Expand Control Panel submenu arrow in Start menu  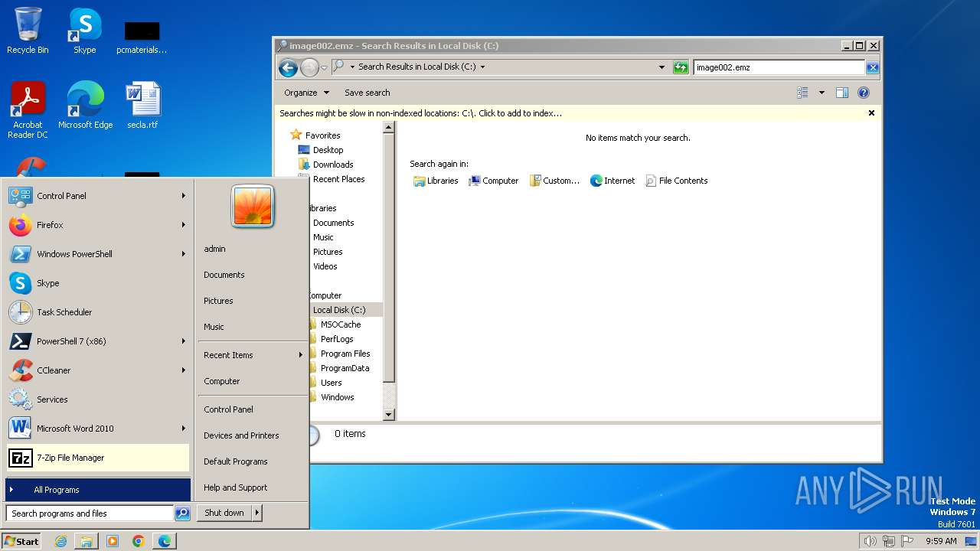pos(184,196)
